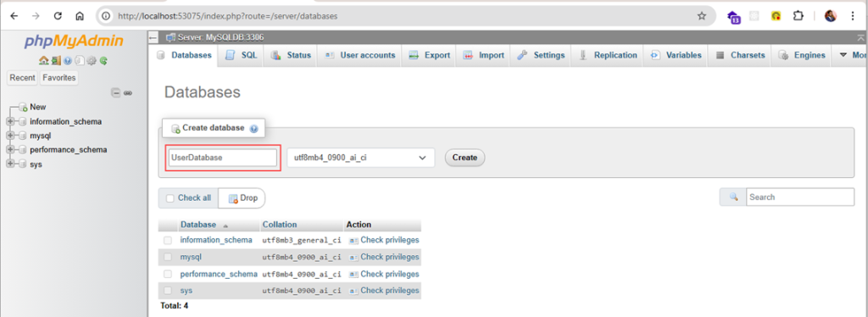
Task: Open the More tabs dropdown
Action: pos(851,55)
